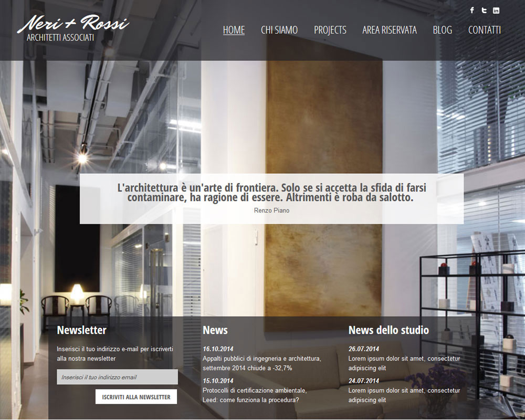Open news about Appalti pubblici di ingegneria
This screenshot has width=525, height=420.
[x=262, y=363]
